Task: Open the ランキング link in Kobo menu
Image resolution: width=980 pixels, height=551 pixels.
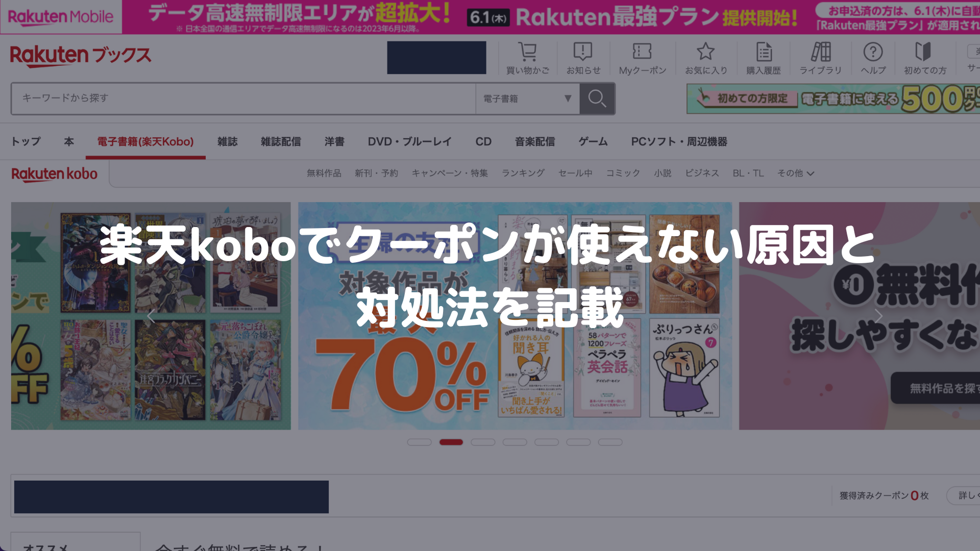Action: point(523,173)
